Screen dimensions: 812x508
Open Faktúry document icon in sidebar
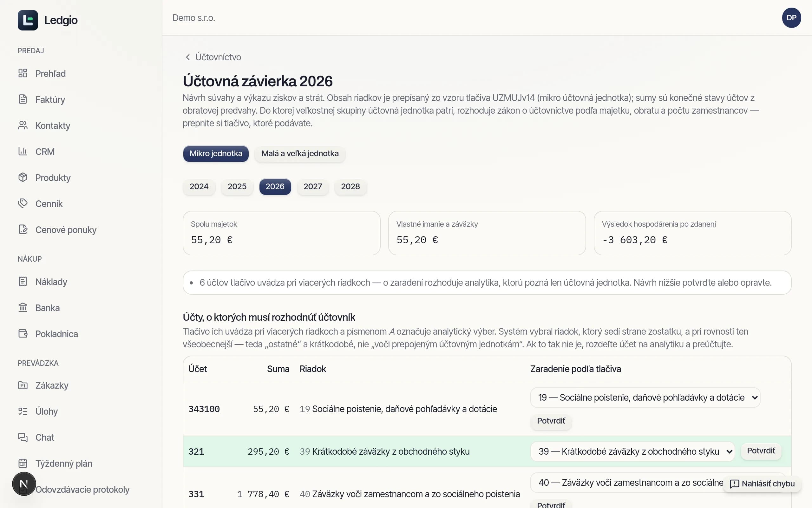23,99
